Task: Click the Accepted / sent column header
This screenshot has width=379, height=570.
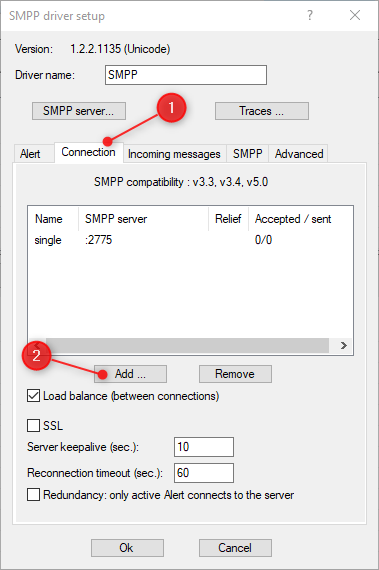Action: pos(300,219)
